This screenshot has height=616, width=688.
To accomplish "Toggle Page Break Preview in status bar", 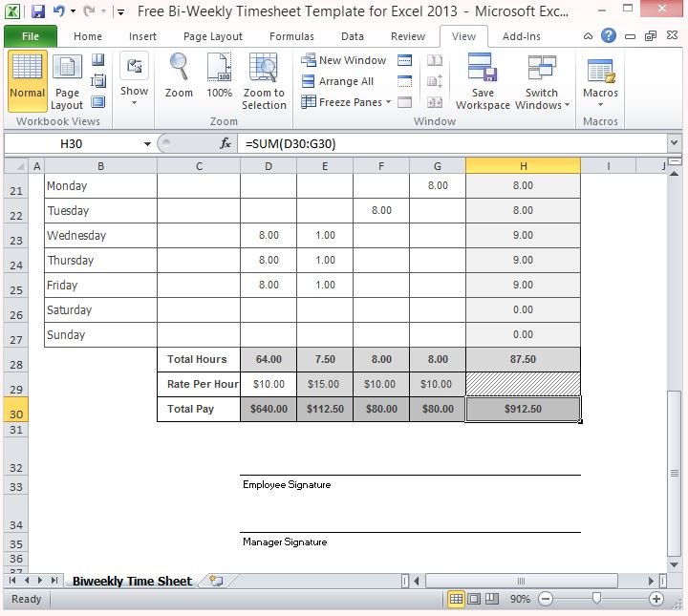I will click(x=491, y=599).
